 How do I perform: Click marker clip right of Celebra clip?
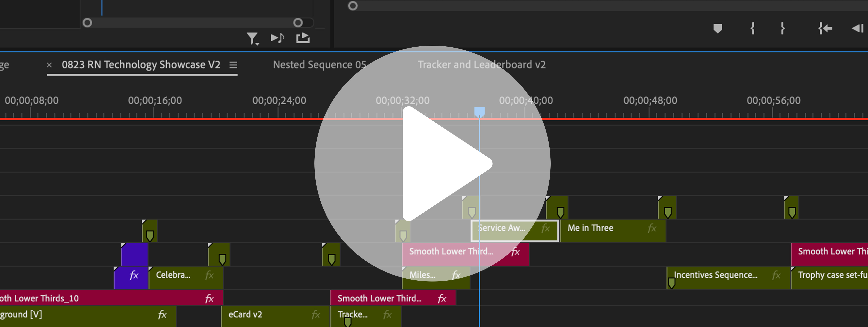tap(219, 255)
